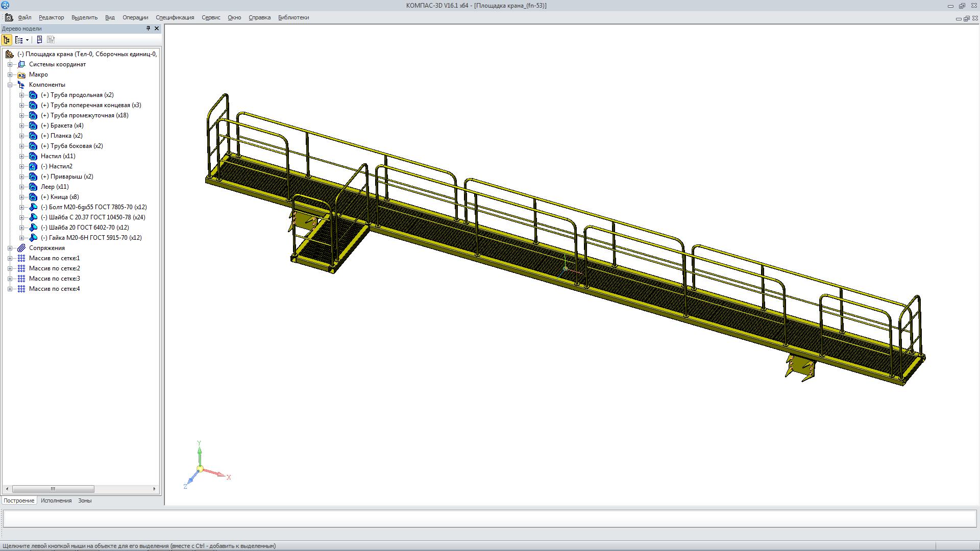
Task: Expand the Труба продольная (x2) component
Action: click(21, 95)
